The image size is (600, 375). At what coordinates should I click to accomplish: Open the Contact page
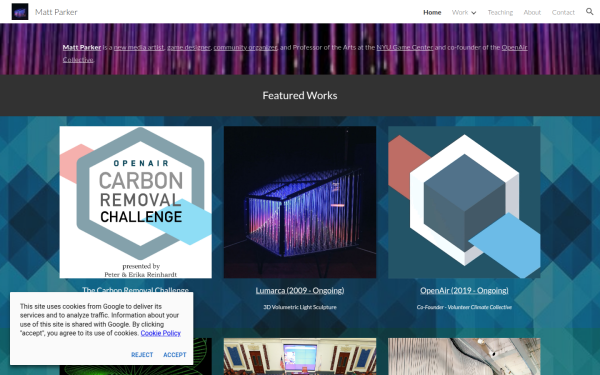click(x=563, y=12)
